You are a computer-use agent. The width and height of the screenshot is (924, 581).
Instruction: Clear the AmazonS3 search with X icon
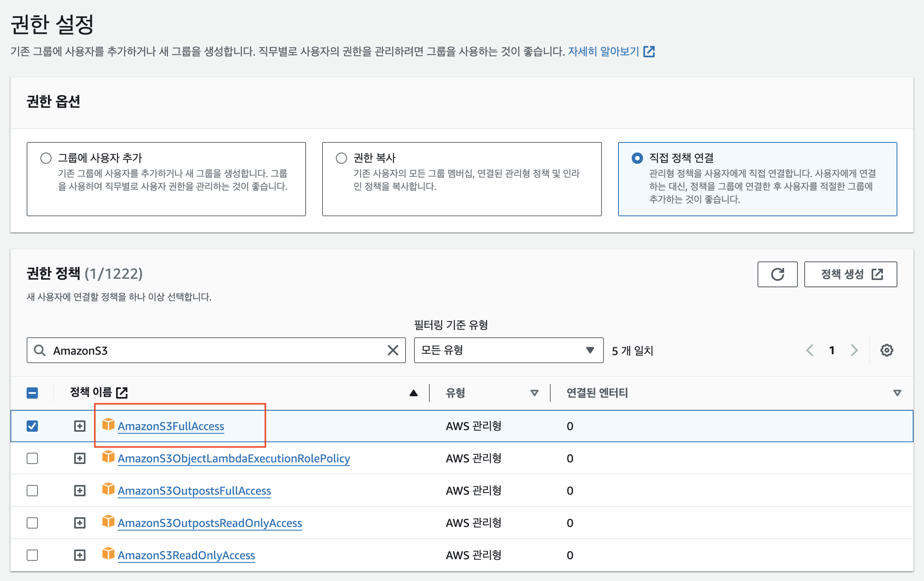tap(393, 350)
